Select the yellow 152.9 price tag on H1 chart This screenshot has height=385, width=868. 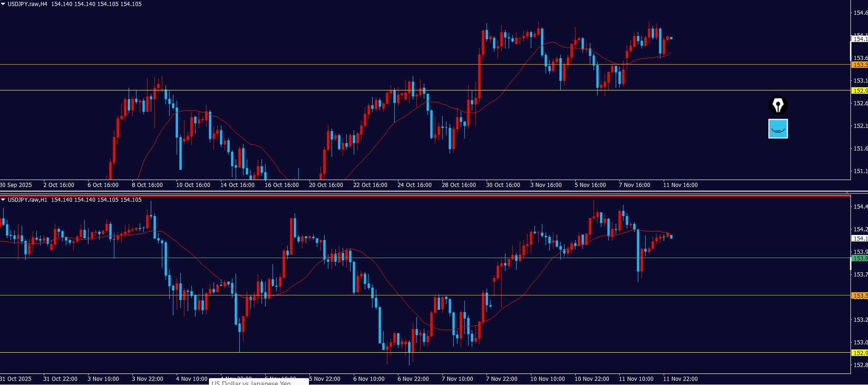[860, 353]
